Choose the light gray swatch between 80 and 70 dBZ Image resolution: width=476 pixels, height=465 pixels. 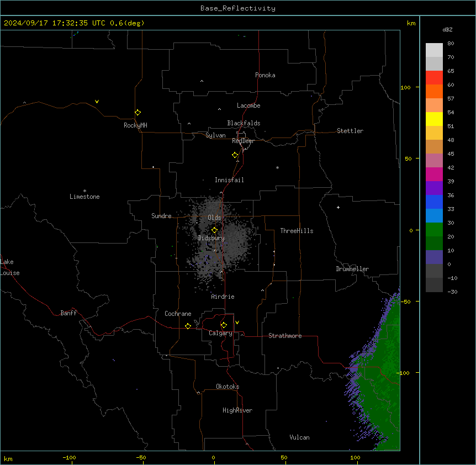(x=434, y=50)
